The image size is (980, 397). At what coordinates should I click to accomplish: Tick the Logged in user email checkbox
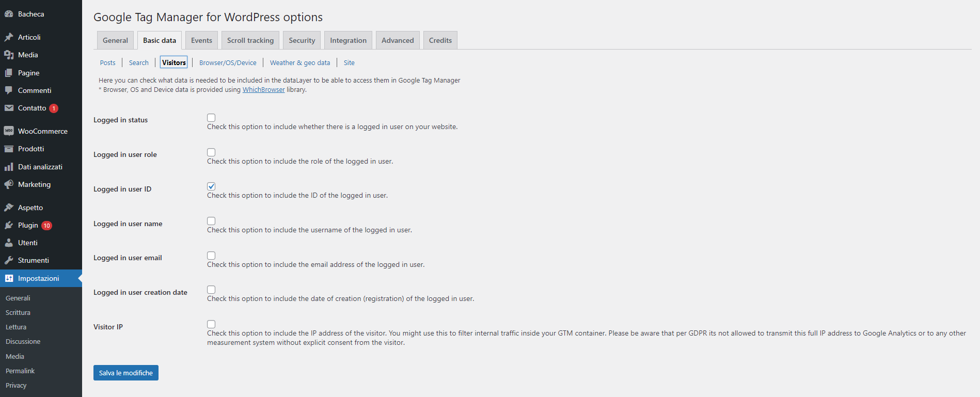point(211,256)
